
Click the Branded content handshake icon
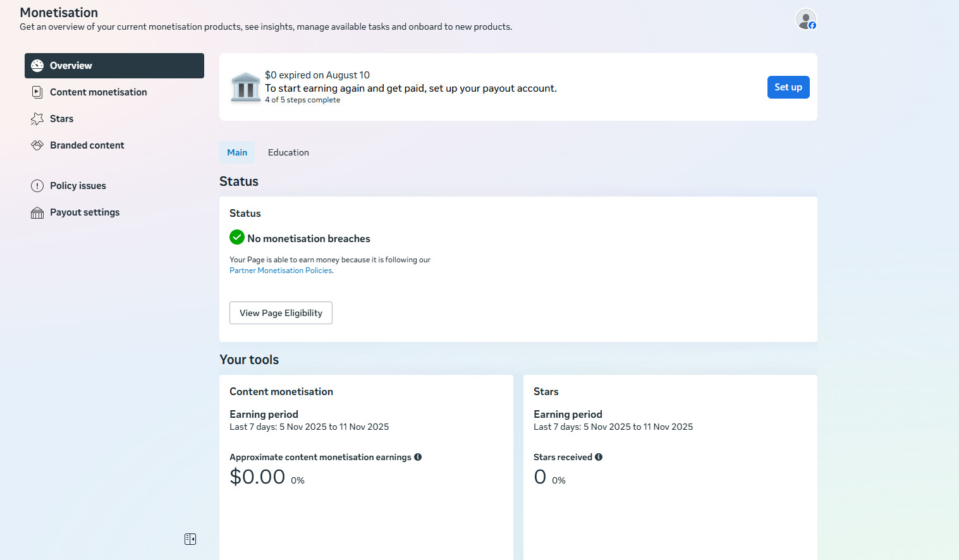pos(37,145)
